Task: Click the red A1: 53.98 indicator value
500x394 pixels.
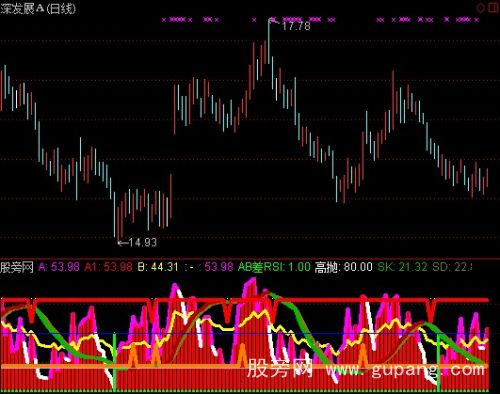Action: point(108,267)
